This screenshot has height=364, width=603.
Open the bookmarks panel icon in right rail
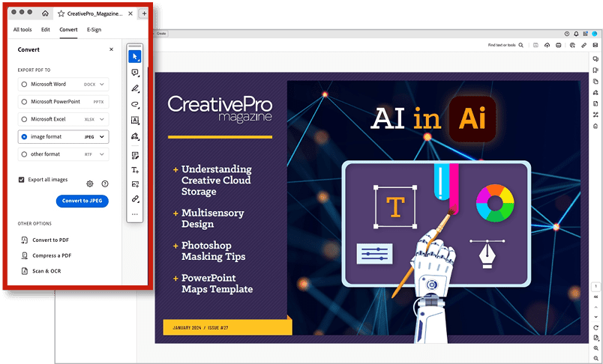pos(595,70)
